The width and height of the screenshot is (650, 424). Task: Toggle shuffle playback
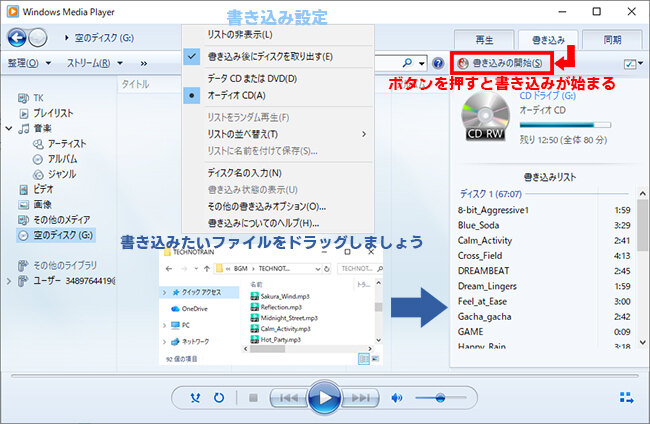195,398
